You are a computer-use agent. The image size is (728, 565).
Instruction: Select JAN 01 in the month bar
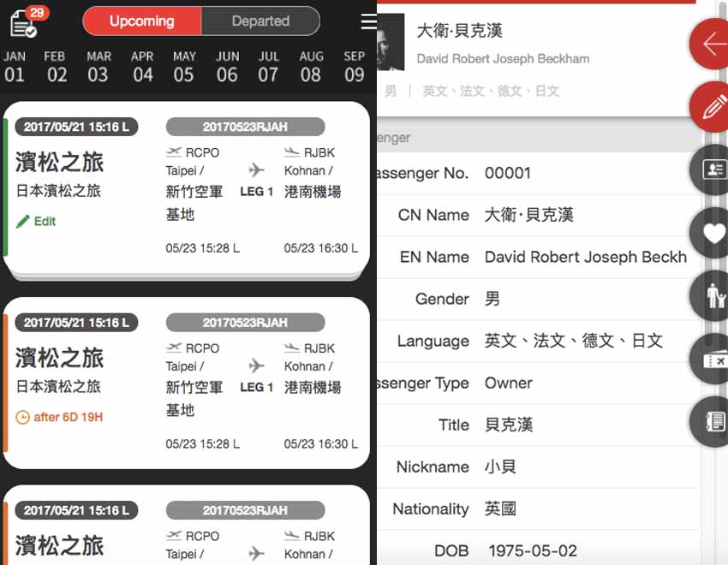15,68
